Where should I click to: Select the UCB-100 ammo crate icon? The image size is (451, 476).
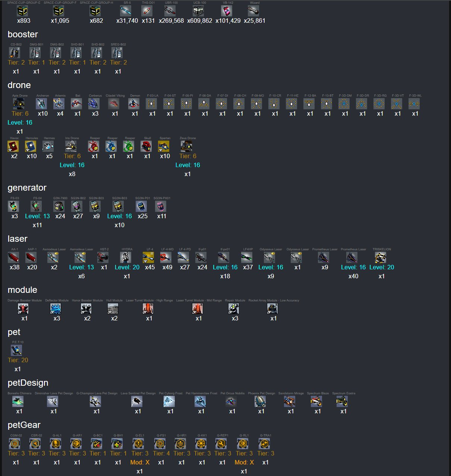[199, 11]
